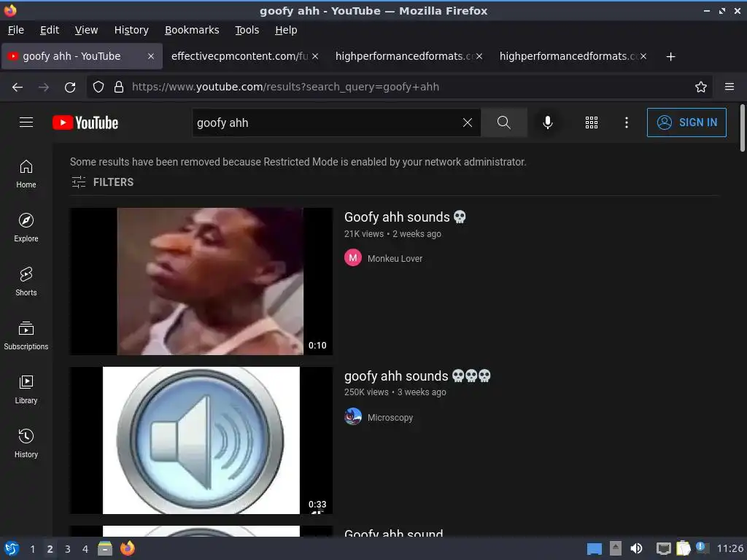Open YouTube settings three-dot menu
Screen dimensions: 747x560
click(x=626, y=122)
